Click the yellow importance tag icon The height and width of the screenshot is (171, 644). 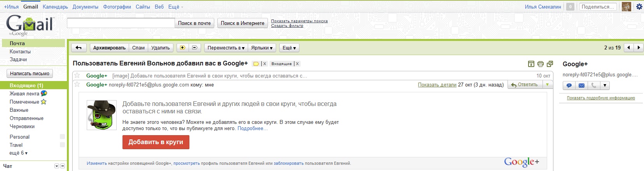256,63
